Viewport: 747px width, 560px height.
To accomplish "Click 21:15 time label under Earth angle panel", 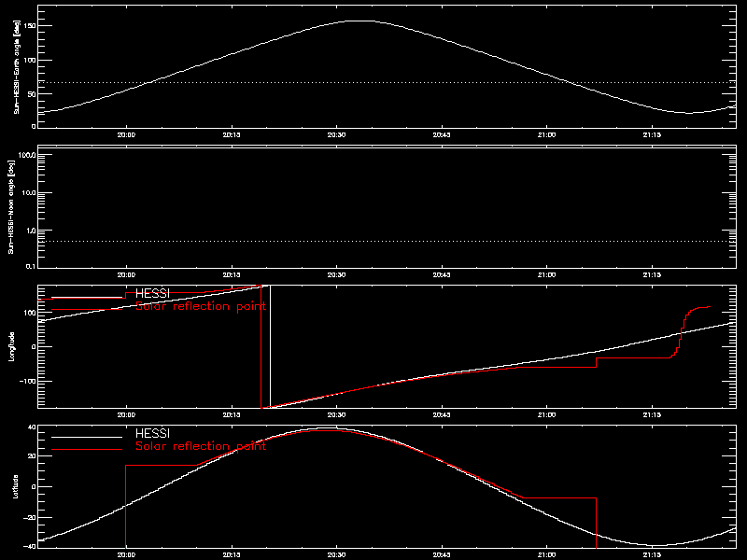I will (x=652, y=134).
